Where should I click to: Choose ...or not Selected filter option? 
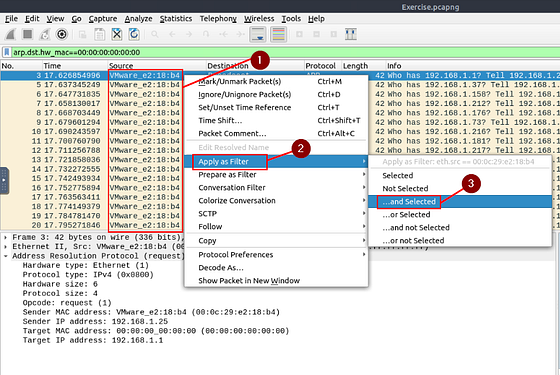[x=460, y=241]
